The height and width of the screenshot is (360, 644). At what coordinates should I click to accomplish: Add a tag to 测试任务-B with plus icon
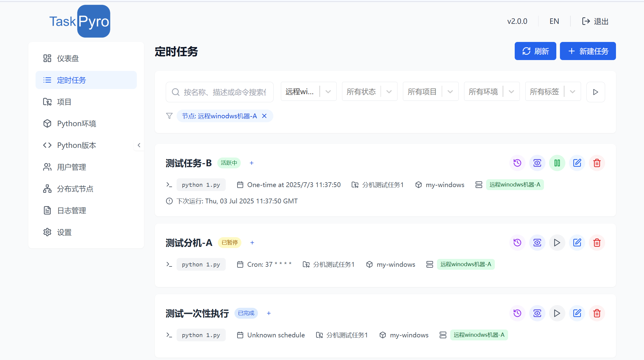pyautogui.click(x=252, y=163)
